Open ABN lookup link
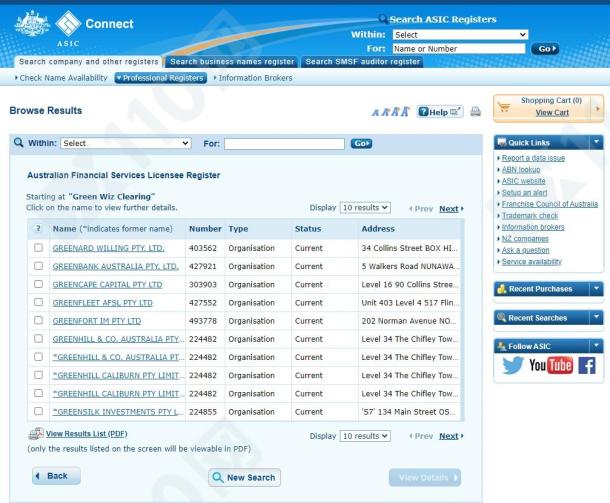This screenshot has width=610, height=503. 521,170
